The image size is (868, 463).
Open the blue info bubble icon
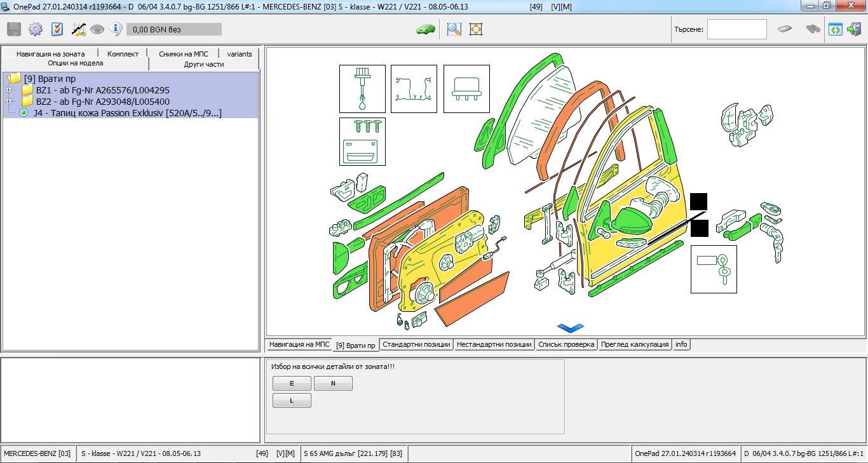pos(115,29)
